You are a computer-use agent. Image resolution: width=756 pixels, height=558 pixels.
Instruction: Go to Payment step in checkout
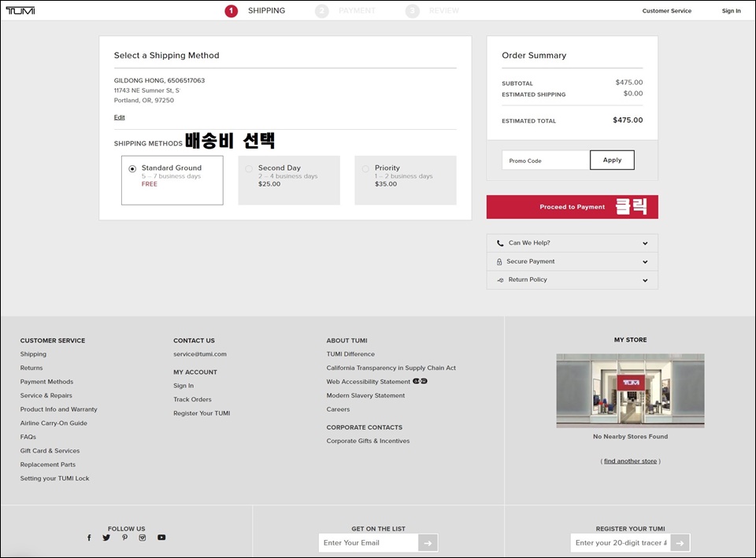[x=345, y=10]
